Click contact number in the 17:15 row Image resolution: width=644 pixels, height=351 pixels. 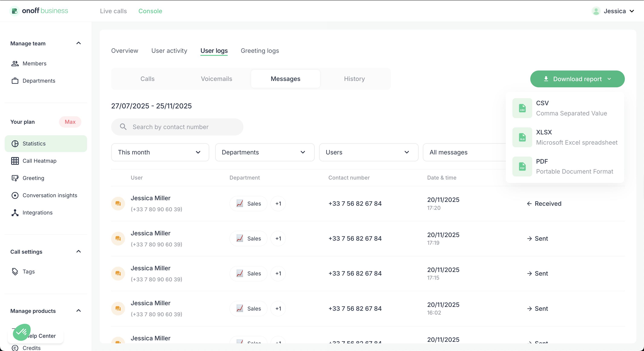(x=355, y=273)
